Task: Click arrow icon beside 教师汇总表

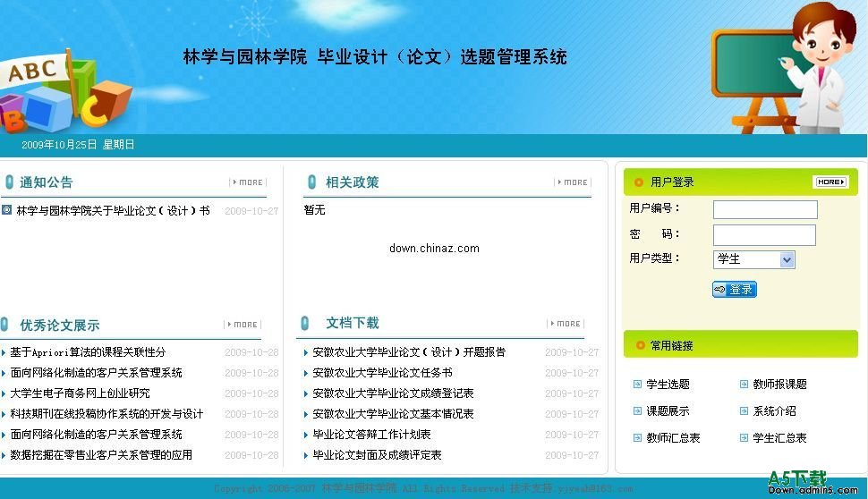Action: pyautogui.click(x=637, y=437)
